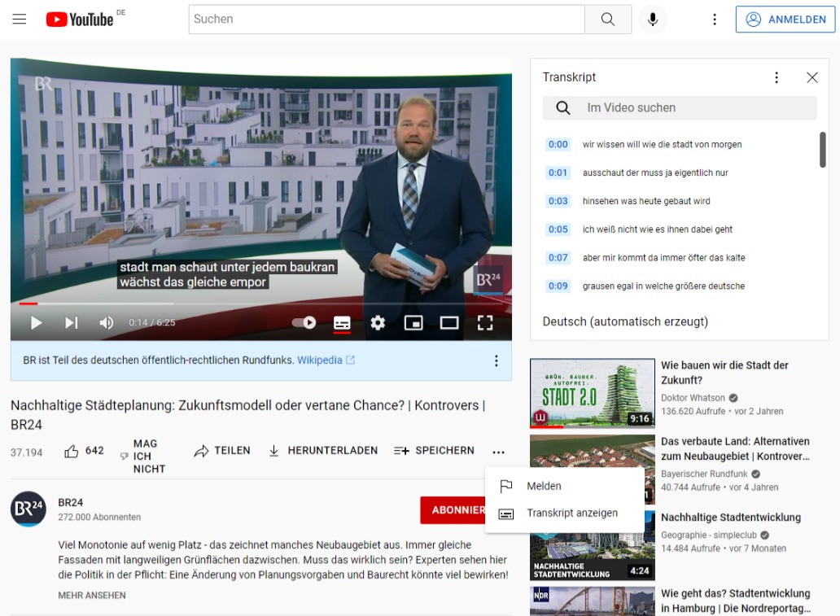Focus the Suchen search field
The height and width of the screenshot is (616, 840).
[x=387, y=20]
